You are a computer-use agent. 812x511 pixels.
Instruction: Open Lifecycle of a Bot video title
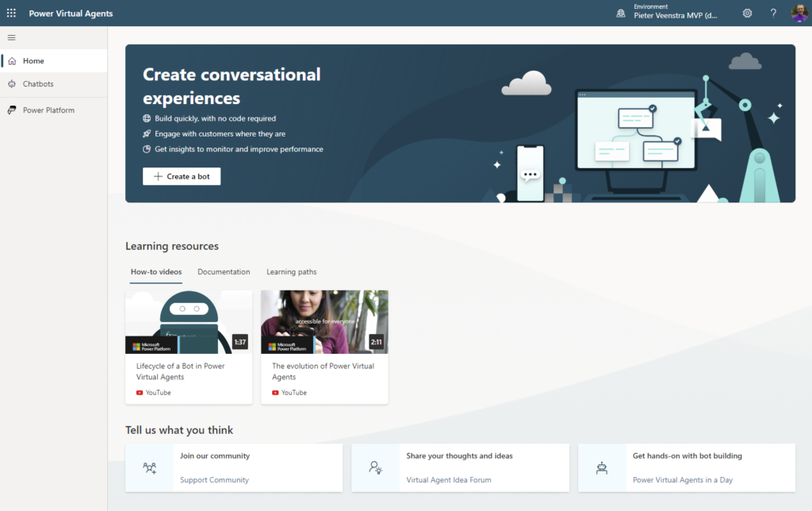(x=180, y=371)
